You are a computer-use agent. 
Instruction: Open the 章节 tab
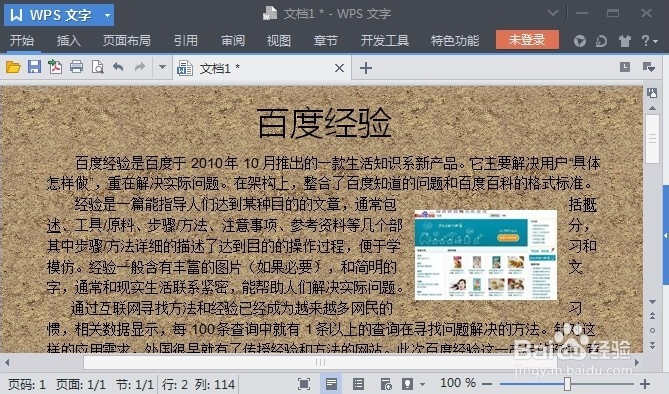326,41
